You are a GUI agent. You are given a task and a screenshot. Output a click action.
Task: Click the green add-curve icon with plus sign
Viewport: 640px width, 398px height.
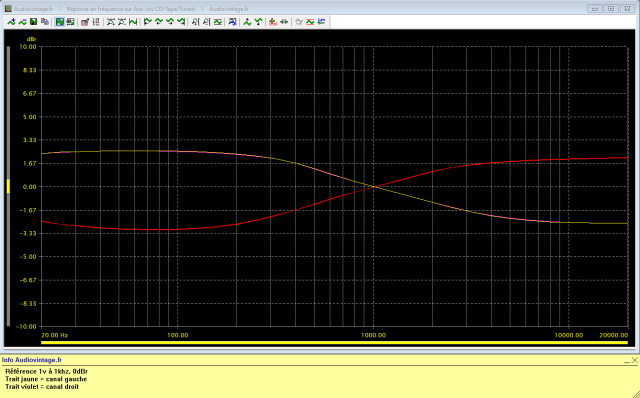[11, 22]
